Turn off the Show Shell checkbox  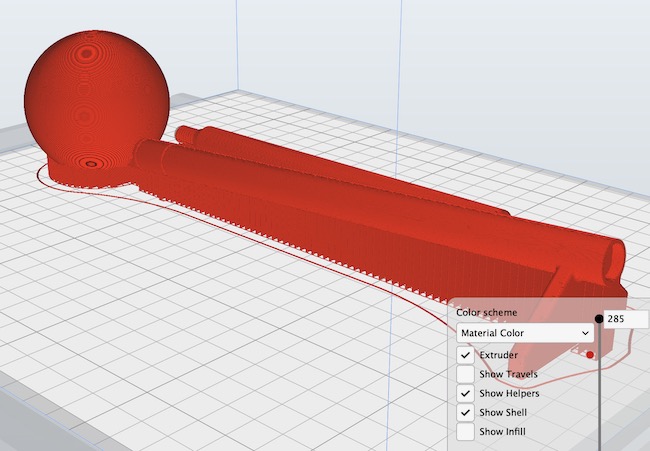[x=466, y=412]
